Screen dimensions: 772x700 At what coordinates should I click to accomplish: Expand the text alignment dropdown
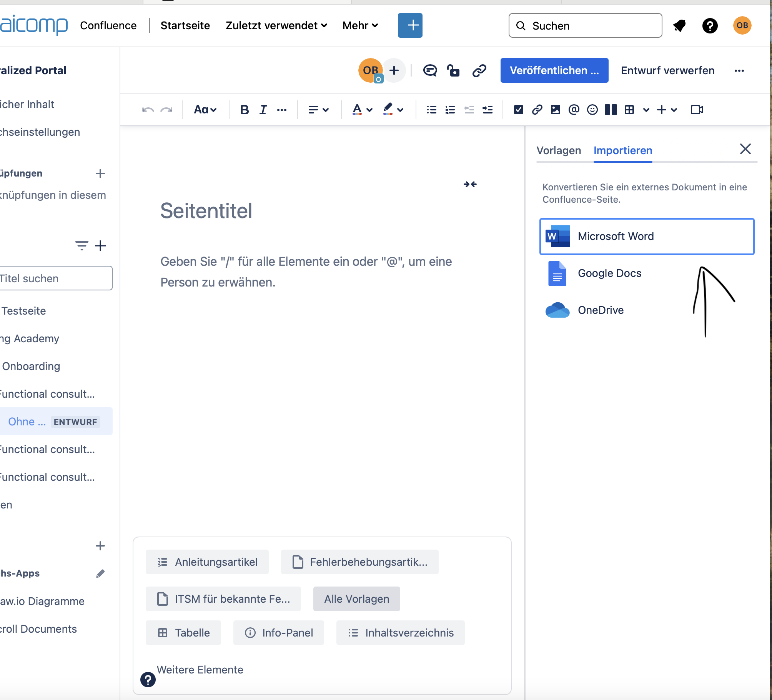(x=318, y=110)
